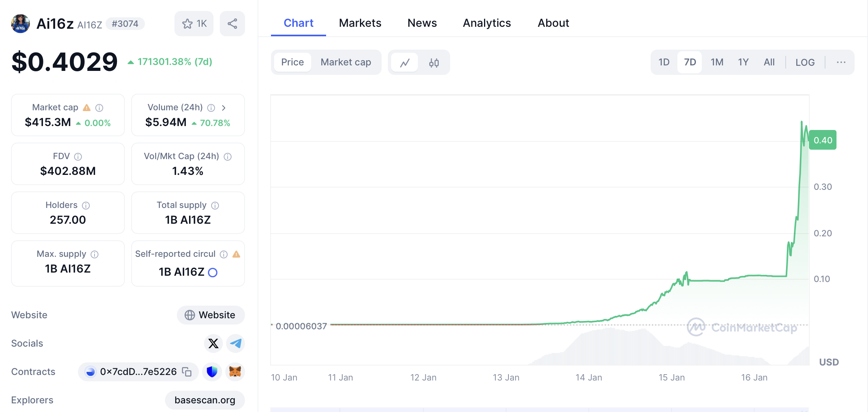Switch to the About tab
This screenshot has height=412, width=868.
(553, 23)
